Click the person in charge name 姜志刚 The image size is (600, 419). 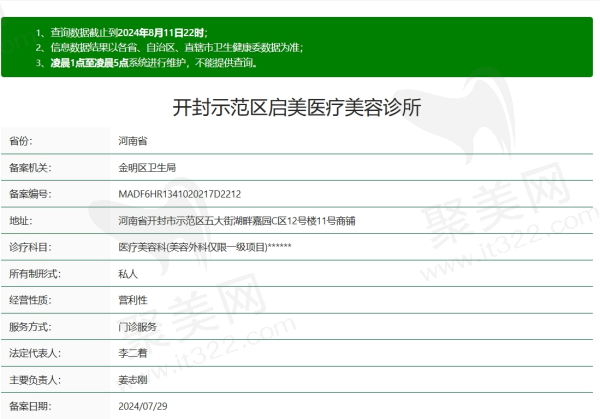coord(133,380)
